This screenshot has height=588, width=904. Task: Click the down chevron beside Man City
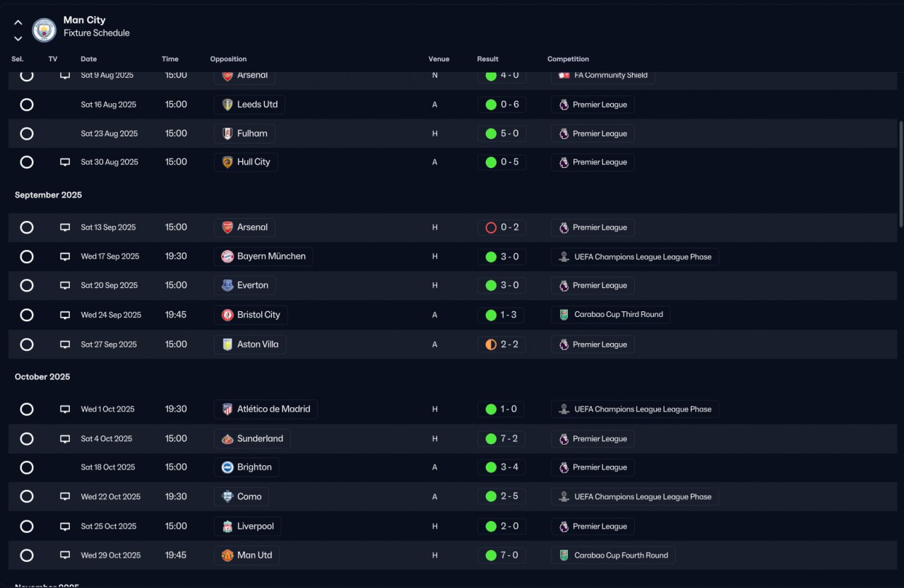tap(18, 39)
